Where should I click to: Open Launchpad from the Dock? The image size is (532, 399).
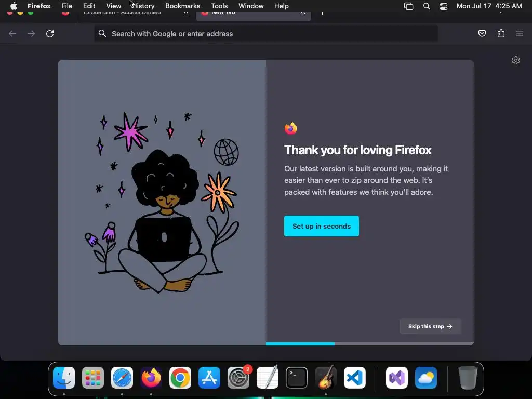click(x=93, y=378)
